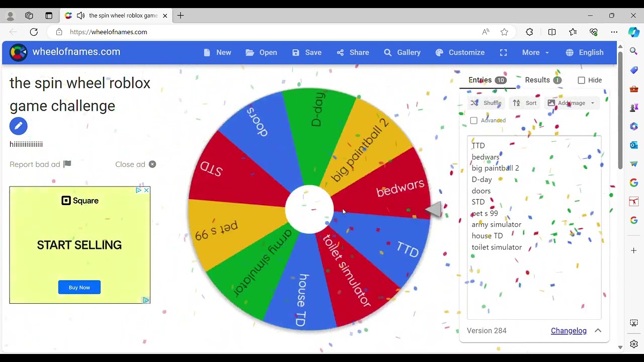Screen dimensions: 644x362
Task: Create a new wheel with New
Action: click(x=217, y=52)
